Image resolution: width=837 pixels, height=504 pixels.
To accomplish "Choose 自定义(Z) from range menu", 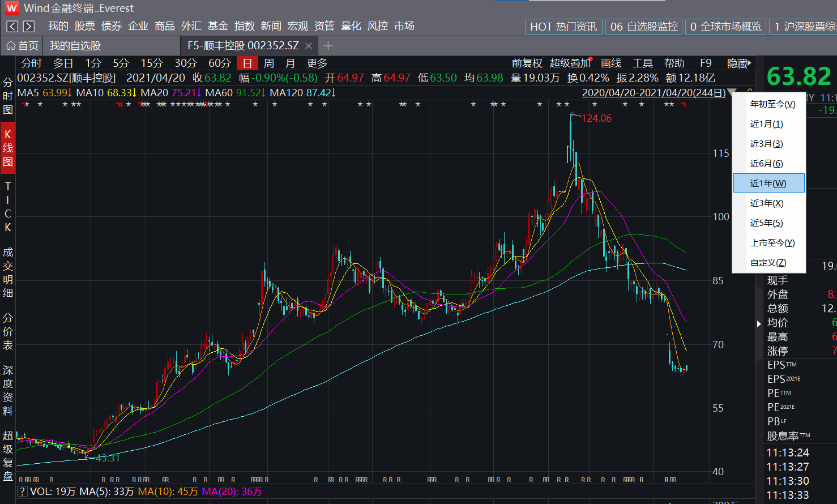I will click(768, 263).
